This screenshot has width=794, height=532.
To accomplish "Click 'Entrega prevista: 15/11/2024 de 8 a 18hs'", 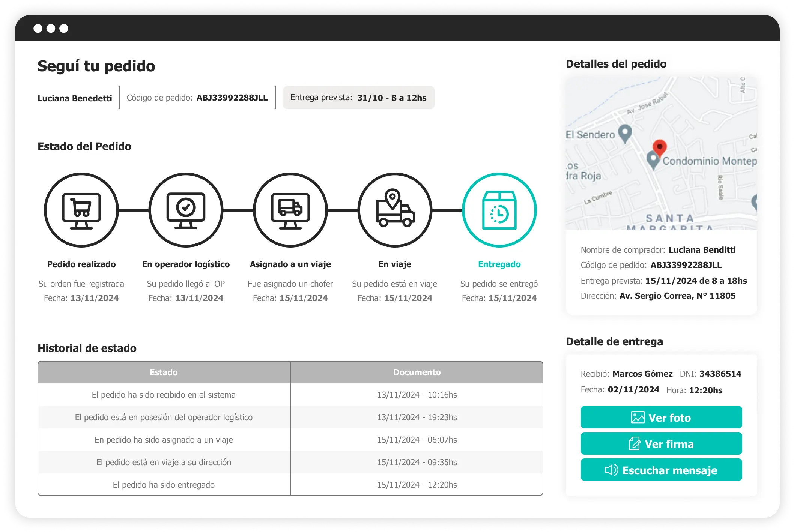I will tap(664, 281).
